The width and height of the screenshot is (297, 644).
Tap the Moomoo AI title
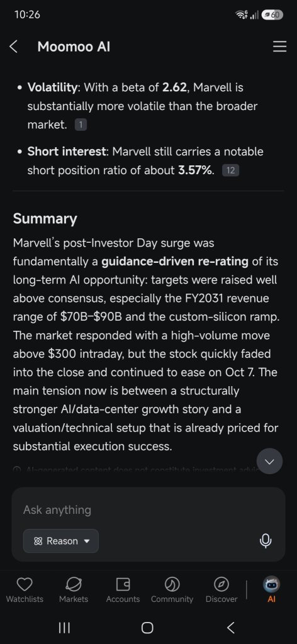74,47
